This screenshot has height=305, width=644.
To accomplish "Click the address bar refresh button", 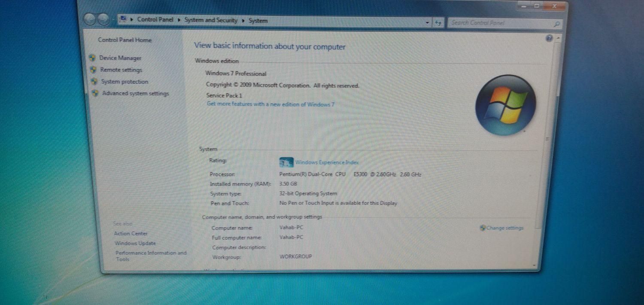I will point(438,23).
